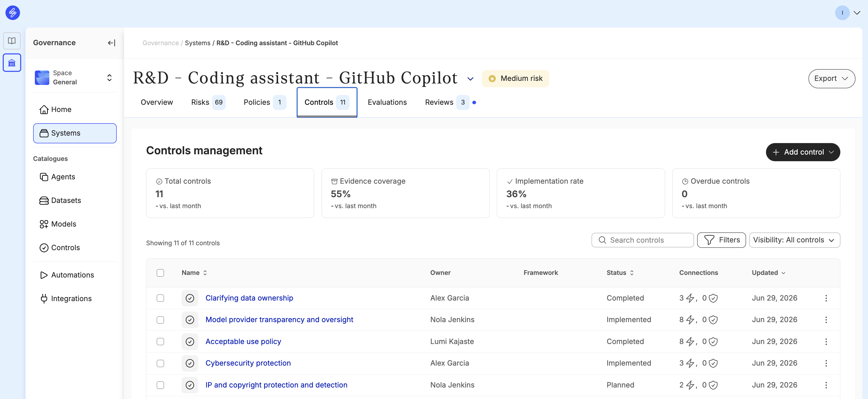
Task: Click the app logo icon at top left
Action: point(12,13)
